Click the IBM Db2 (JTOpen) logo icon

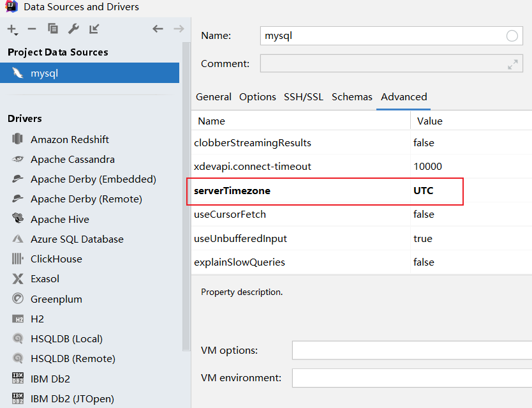tap(18, 398)
